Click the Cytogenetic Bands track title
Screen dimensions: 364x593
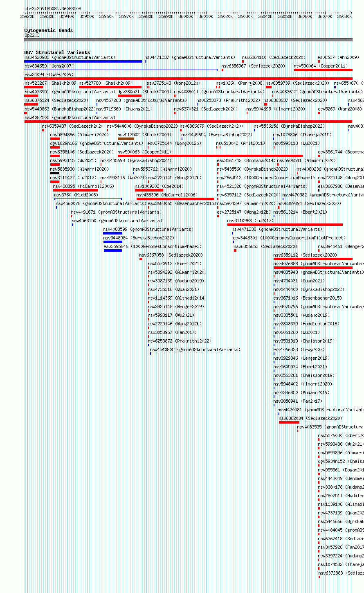(49, 30)
